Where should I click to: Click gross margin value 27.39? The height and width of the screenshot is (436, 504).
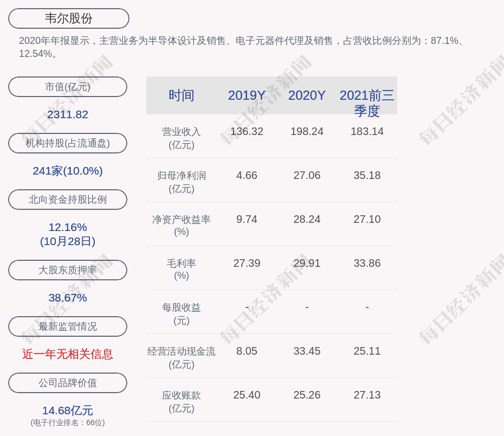247,264
